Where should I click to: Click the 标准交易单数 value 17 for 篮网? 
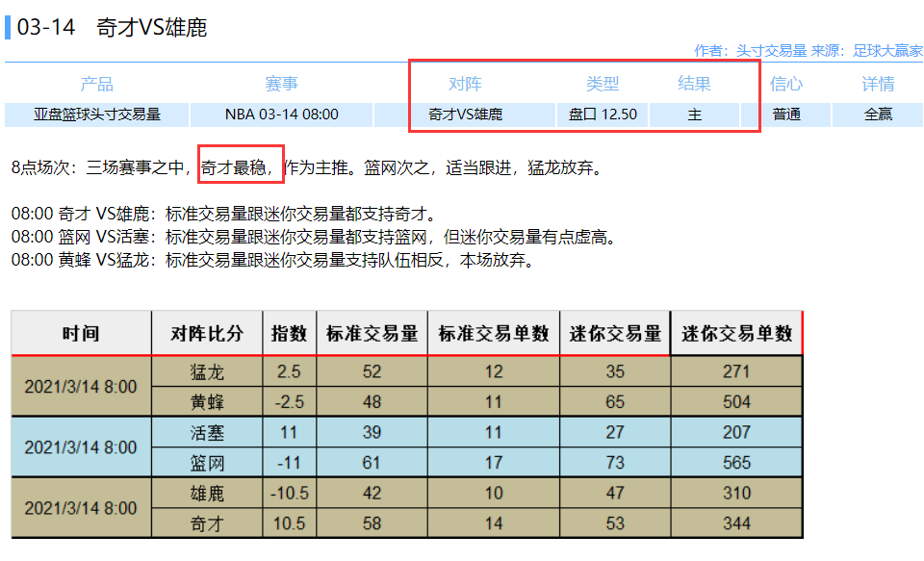[494, 463]
